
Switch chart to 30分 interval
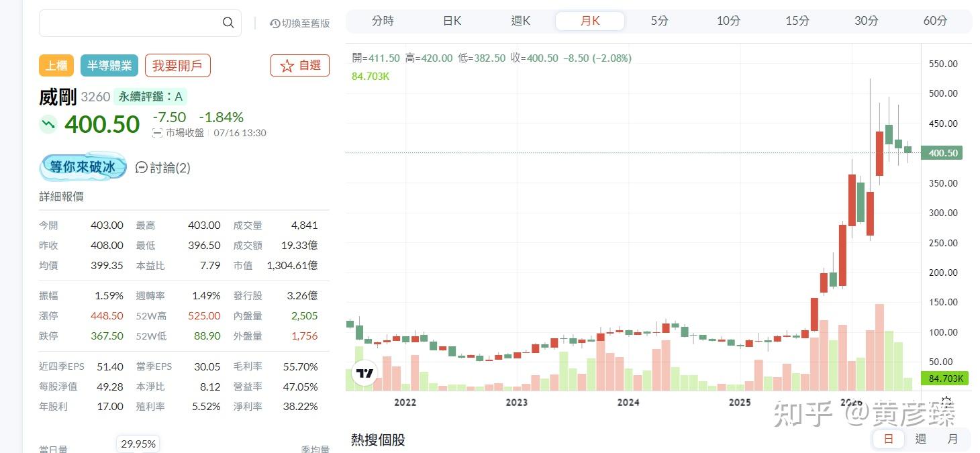coord(867,21)
